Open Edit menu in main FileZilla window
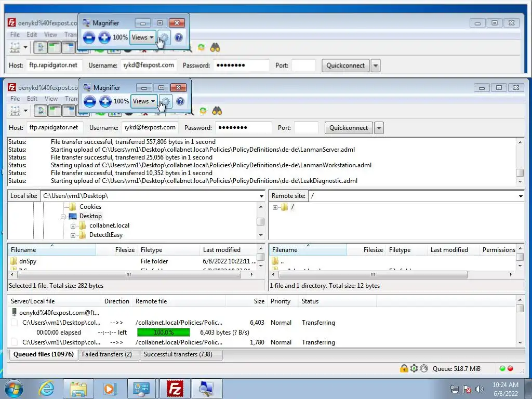Screen dimensions: 532x399 32,99
